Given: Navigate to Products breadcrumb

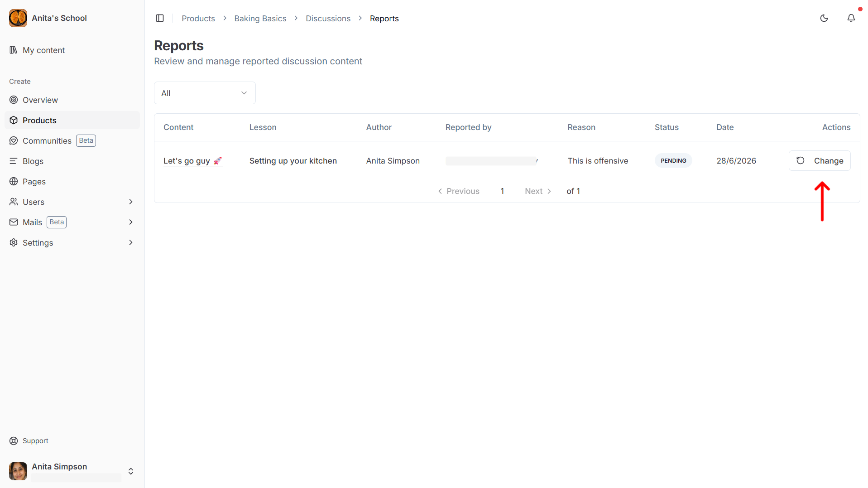Looking at the screenshot, I should 198,18.
